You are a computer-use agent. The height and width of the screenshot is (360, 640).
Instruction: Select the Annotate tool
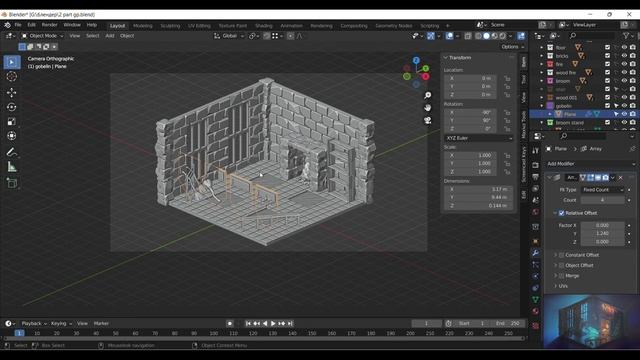point(12,152)
